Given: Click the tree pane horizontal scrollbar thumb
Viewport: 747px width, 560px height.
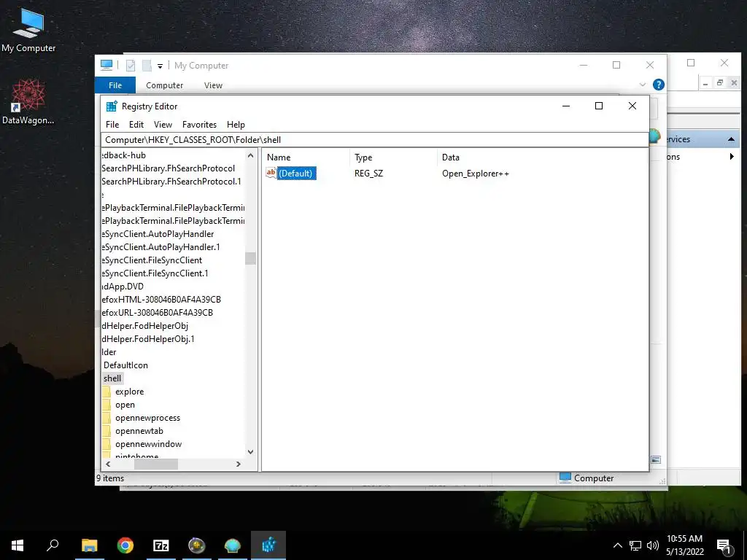Looking at the screenshot, I should 156,464.
